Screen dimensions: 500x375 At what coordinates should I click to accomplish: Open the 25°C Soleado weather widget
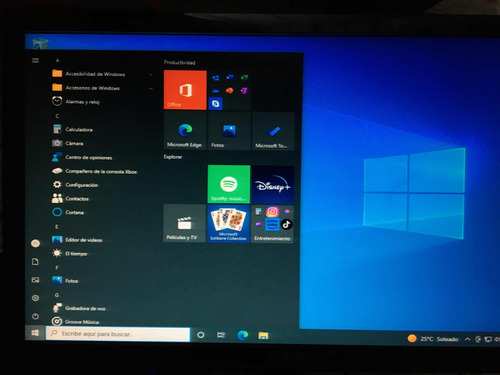pos(433,339)
